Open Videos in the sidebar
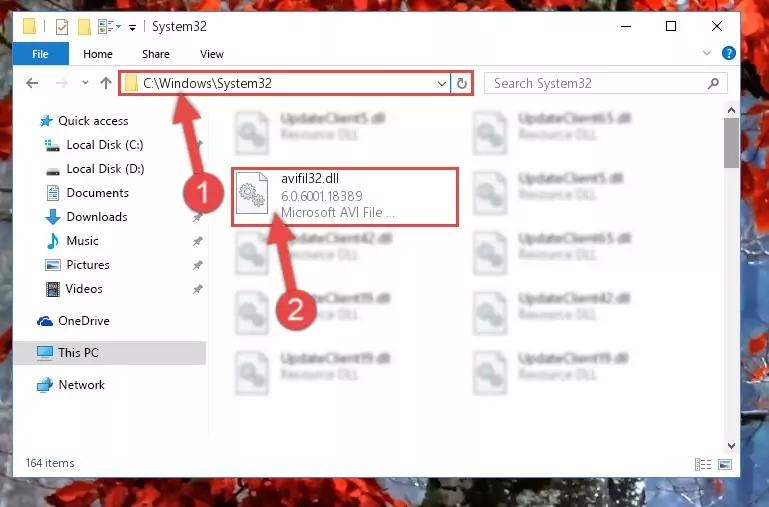 point(84,289)
